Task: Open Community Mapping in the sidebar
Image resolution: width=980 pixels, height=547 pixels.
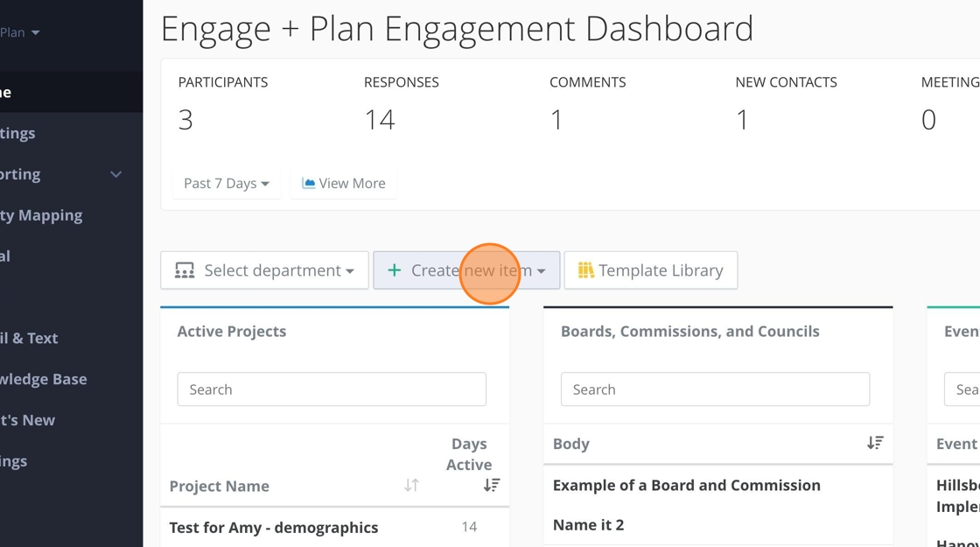Action: pyautogui.click(x=42, y=215)
